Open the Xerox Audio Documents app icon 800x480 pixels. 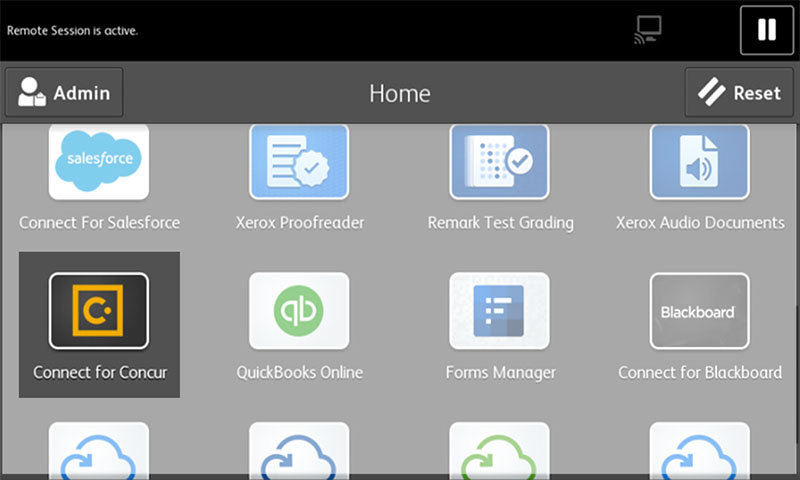coord(699,161)
